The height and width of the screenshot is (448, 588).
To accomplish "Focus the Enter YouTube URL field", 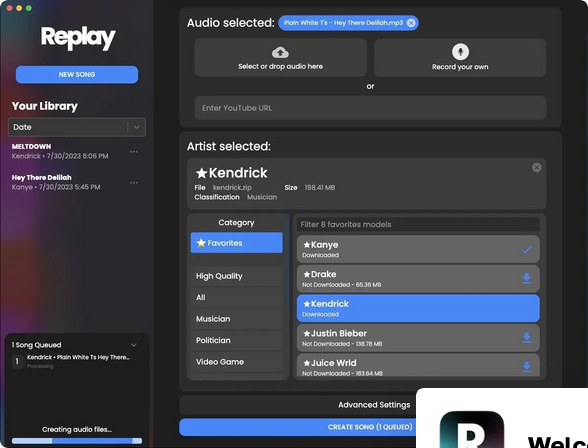I will coord(370,108).
